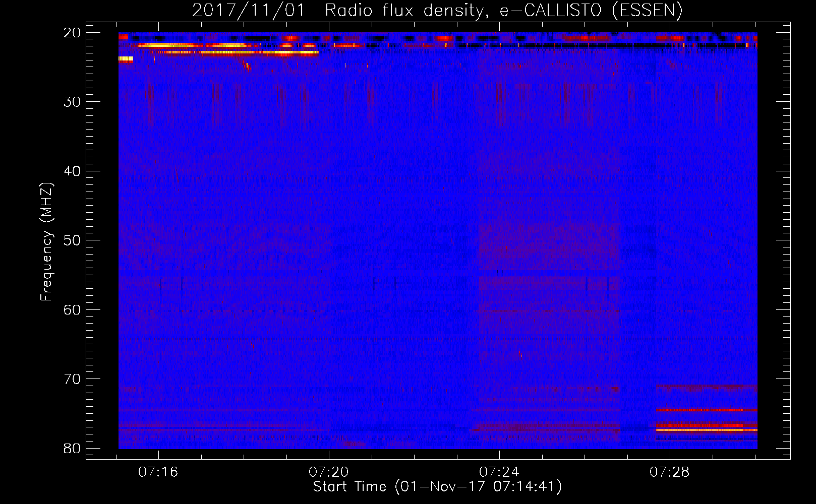Click the 07:20 time tick label

[329, 472]
